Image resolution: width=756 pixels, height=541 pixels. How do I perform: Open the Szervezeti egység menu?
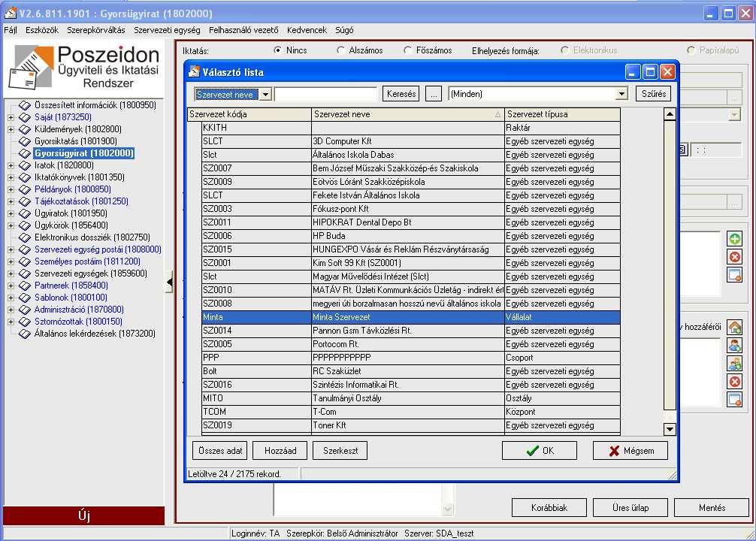pyautogui.click(x=167, y=30)
